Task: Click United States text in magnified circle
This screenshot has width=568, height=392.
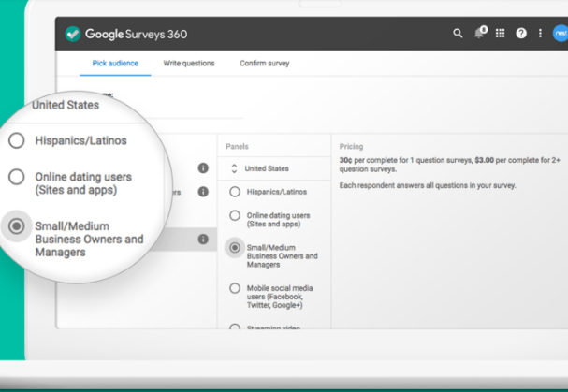Action: point(66,105)
